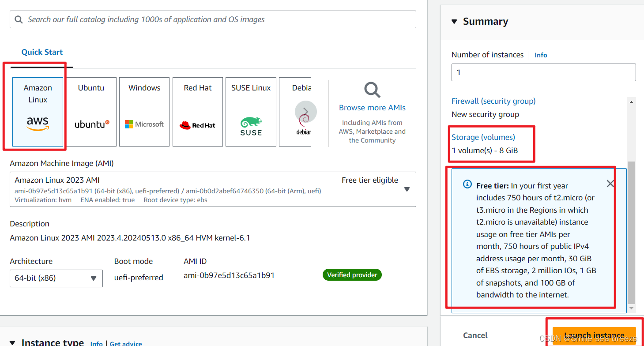Click the Browse more AMIs magnifier icon
The height and width of the screenshot is (346, 644).
pos(372,90)
